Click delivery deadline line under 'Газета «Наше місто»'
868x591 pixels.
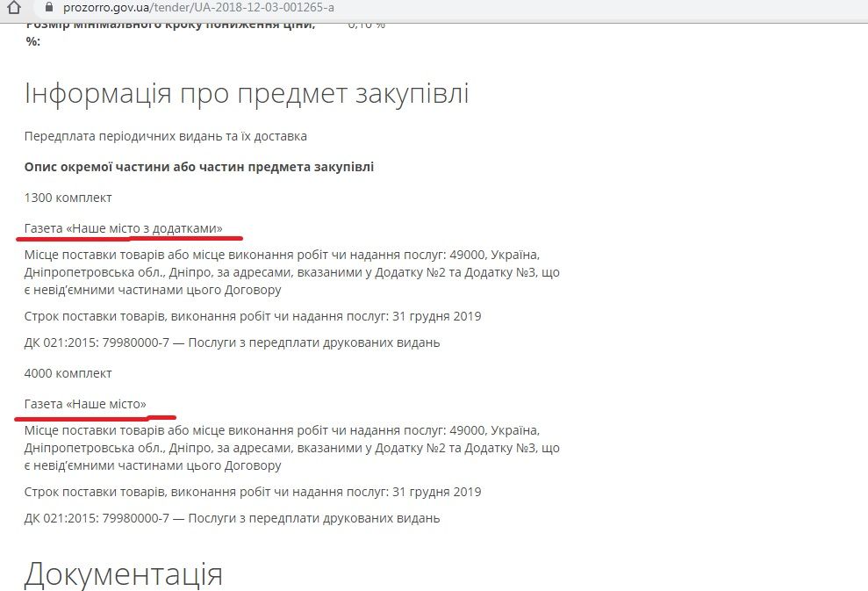pyautogui.click(x=253, y=492)
